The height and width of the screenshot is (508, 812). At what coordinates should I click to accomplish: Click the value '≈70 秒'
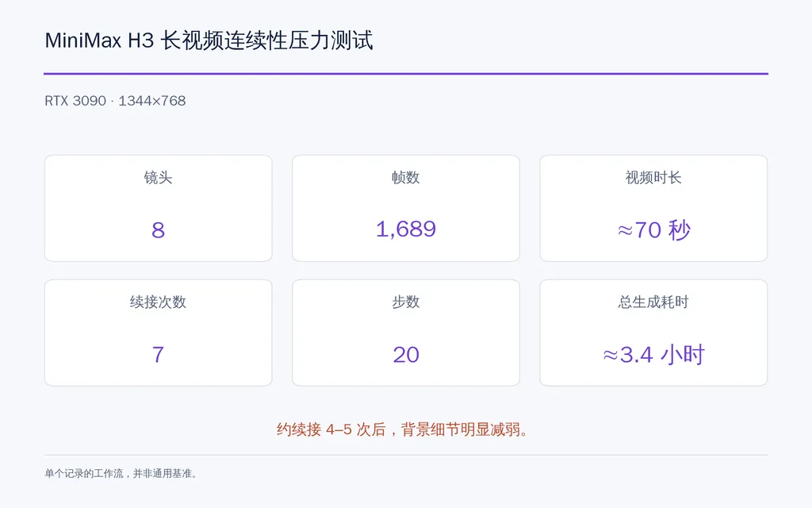(x=653, y=229)
